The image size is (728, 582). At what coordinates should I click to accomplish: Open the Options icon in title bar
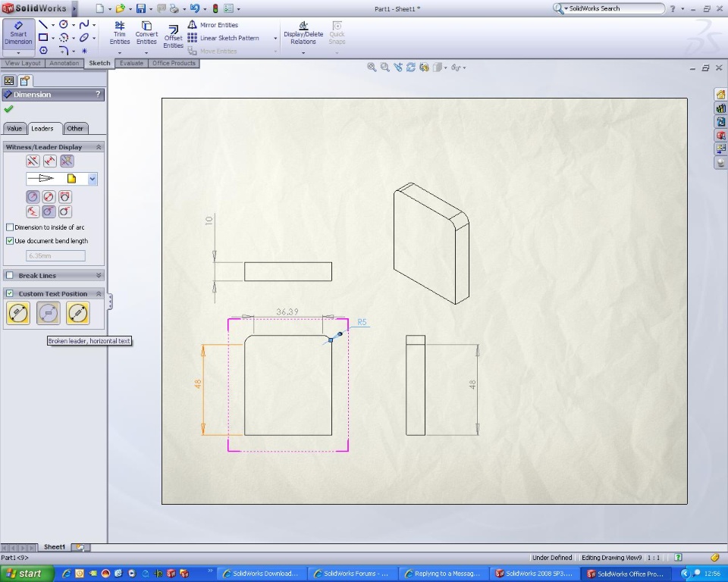pos(228,8)
